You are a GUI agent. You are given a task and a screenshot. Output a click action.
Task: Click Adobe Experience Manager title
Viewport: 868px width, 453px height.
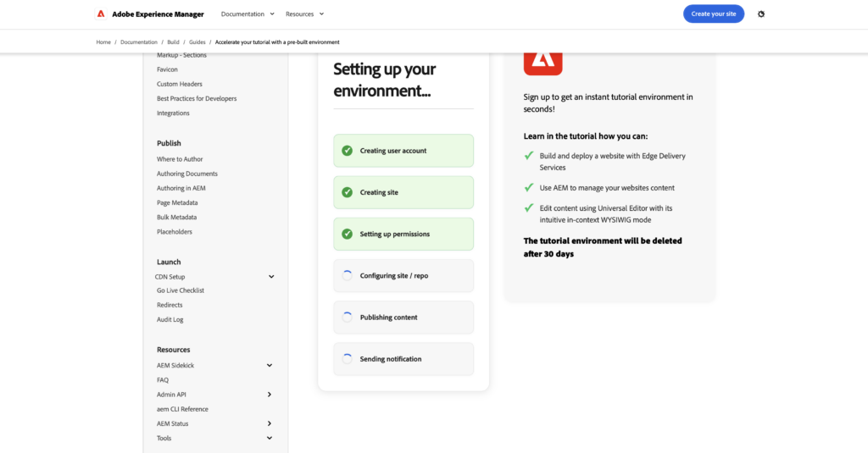(x=158, y=14)
